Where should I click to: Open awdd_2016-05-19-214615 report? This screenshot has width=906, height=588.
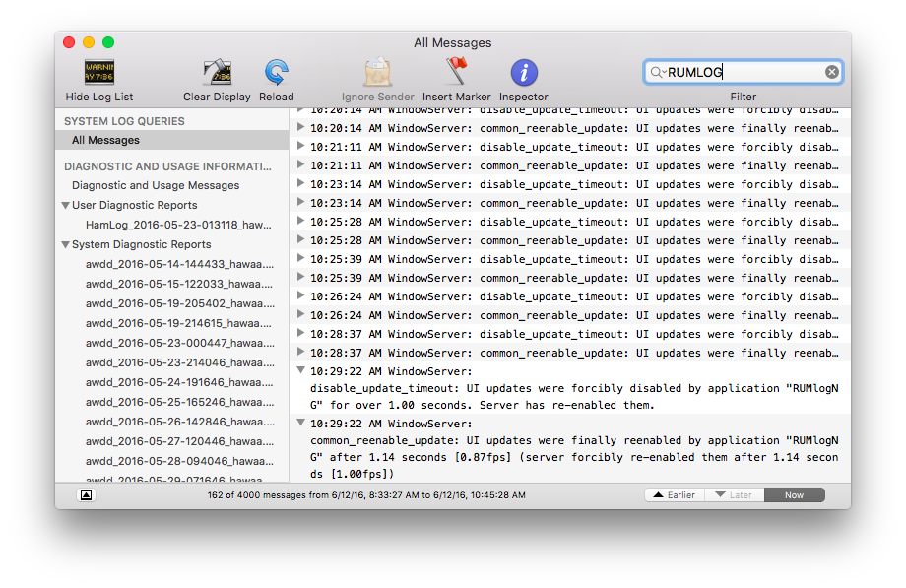pyautogui.click(x=178, y=323)
